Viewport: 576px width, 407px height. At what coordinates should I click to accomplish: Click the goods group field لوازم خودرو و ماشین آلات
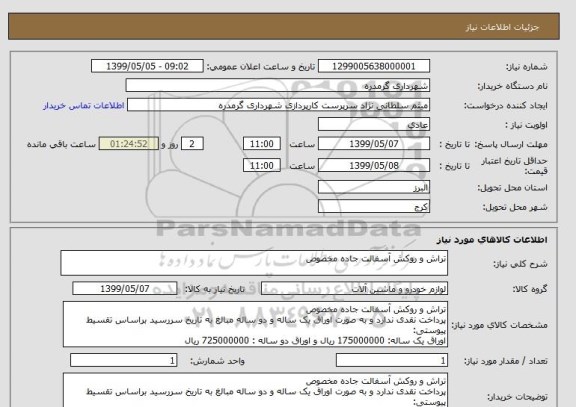pyautogui.click(x=354, y=289)
